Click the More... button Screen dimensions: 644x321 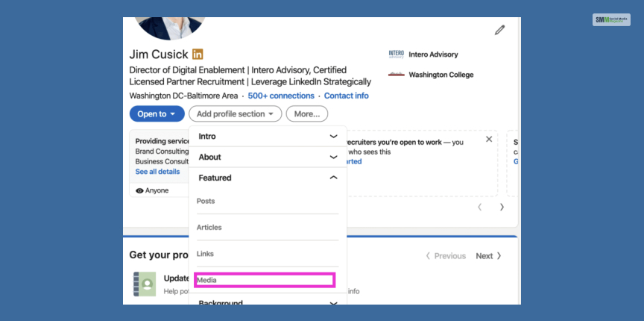click(307, 114)
